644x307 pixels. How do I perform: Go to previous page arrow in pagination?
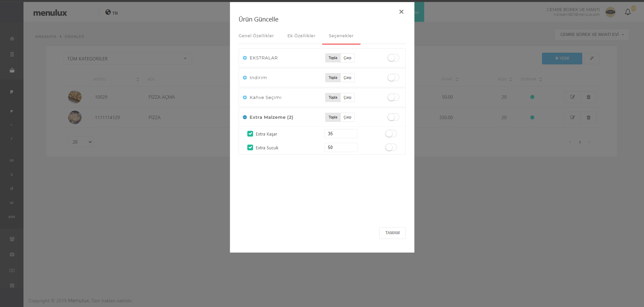[x=570, y=142]
